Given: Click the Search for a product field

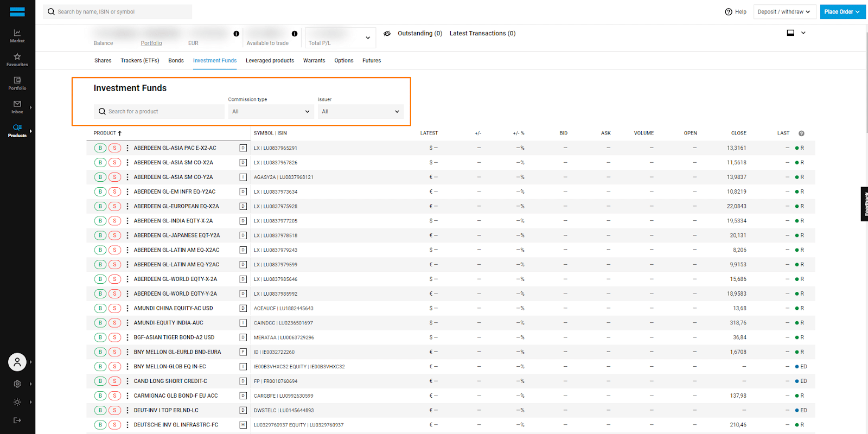Looking at the screenshot, I should 159,112.
